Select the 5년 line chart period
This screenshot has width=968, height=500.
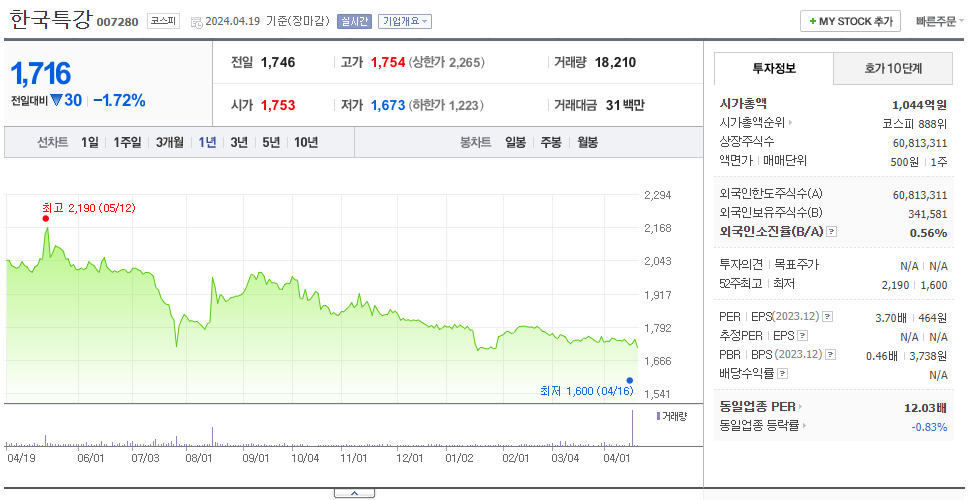(271, 143)
